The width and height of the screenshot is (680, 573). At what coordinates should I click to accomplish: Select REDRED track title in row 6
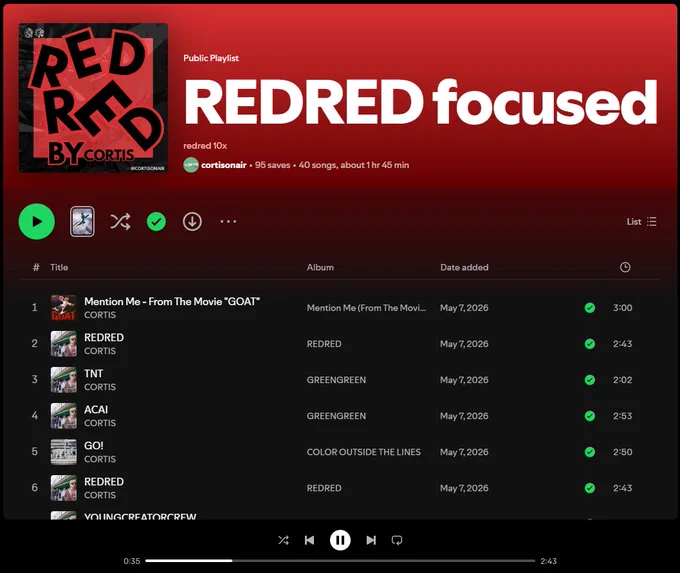[x=104, y=481]
